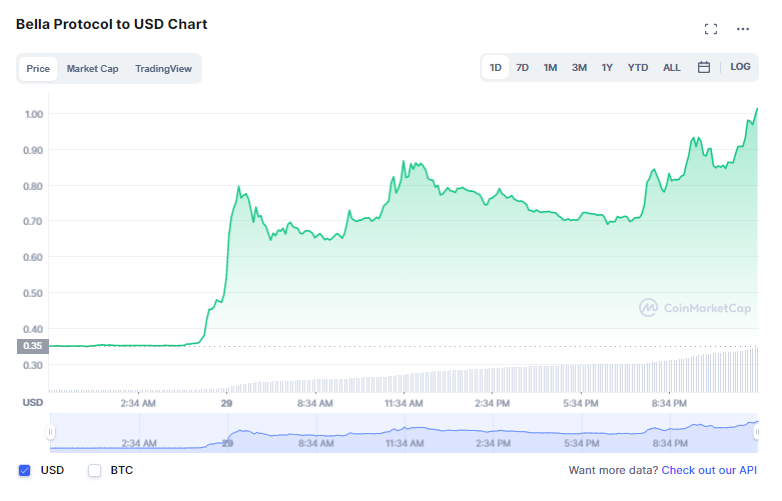The width and height of the screenshot is (782, 501).
Task: Open the fullscreen chart view icon
Action: pos(711,29)
